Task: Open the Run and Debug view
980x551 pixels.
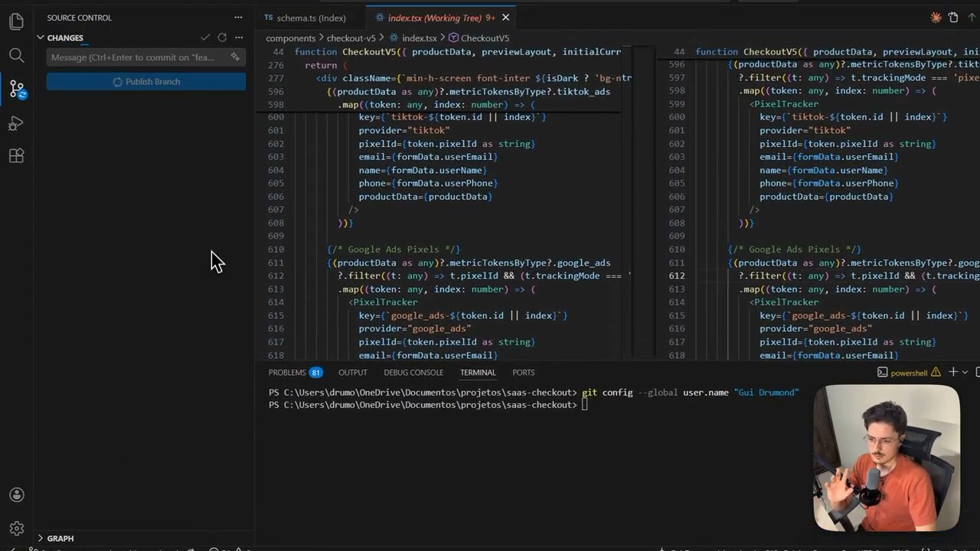Action: point(16,122)
